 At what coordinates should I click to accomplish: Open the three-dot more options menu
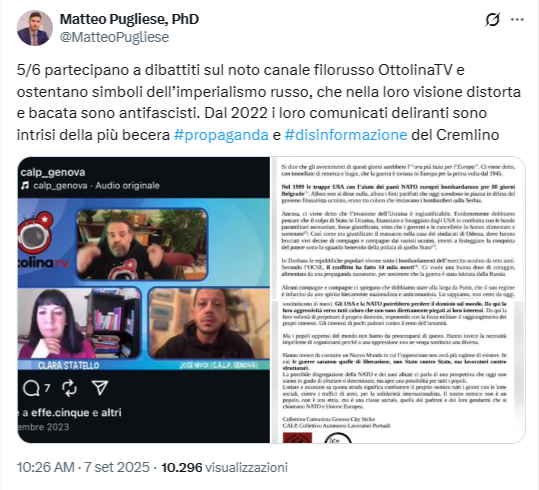coord(517,20)
